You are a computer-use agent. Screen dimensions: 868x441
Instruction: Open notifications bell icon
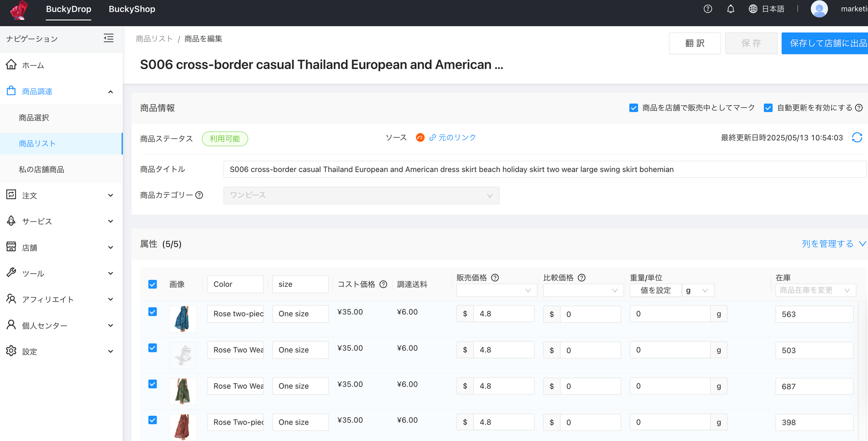731,9
